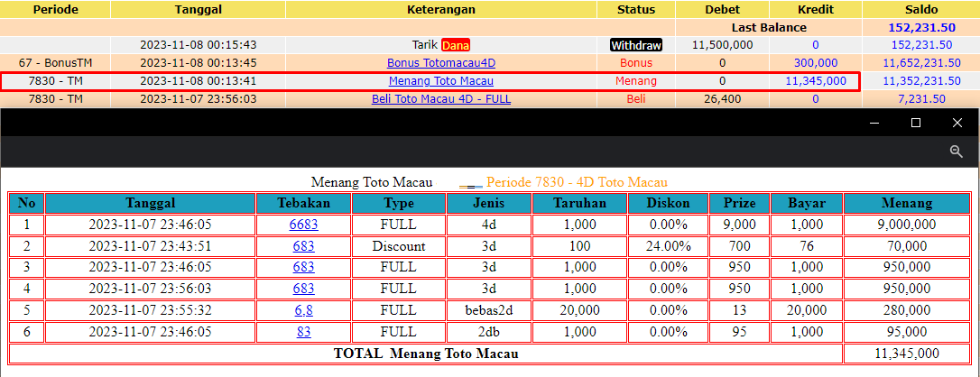
Task: Select the 20,000 taruhan value
Action: pyautogui.click(x=580, y=310)
